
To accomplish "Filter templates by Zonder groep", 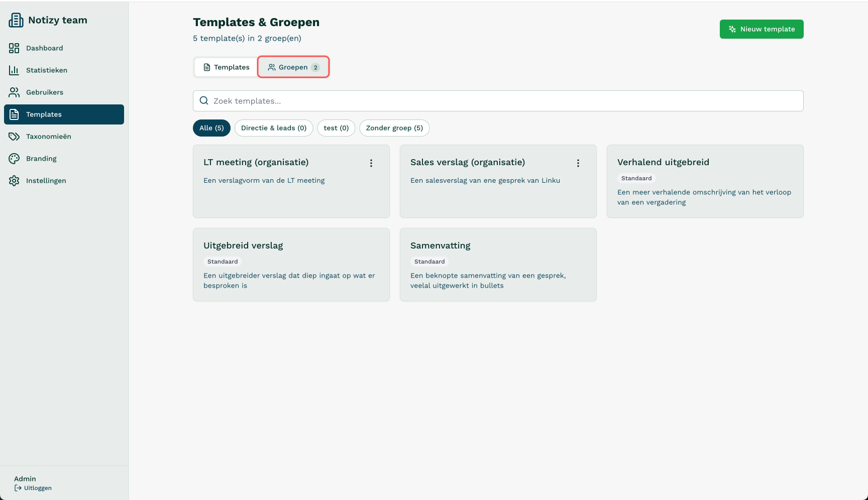I will pyautogui.click(x=394, y=128).
